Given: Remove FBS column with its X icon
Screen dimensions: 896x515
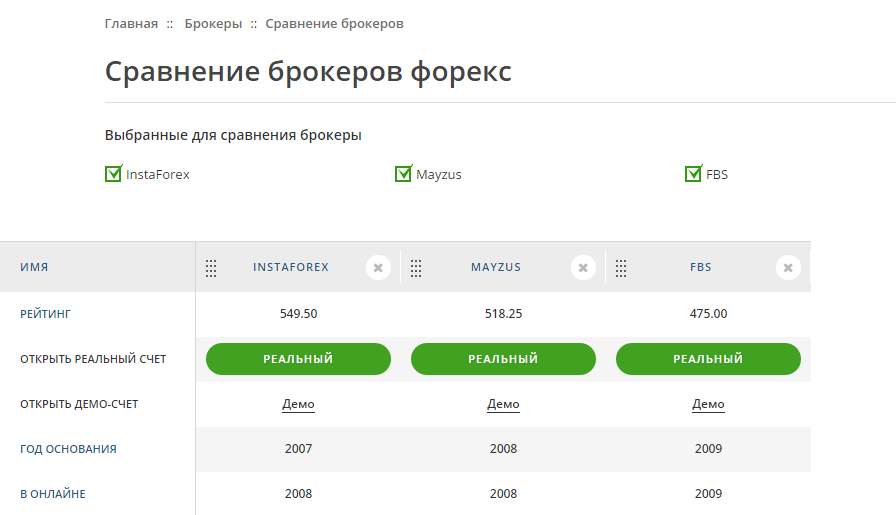Looking at the screenshot, I should tap(788, 268).
